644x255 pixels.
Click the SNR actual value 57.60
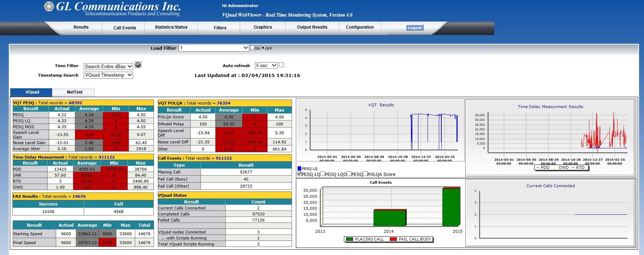point(60,175)
